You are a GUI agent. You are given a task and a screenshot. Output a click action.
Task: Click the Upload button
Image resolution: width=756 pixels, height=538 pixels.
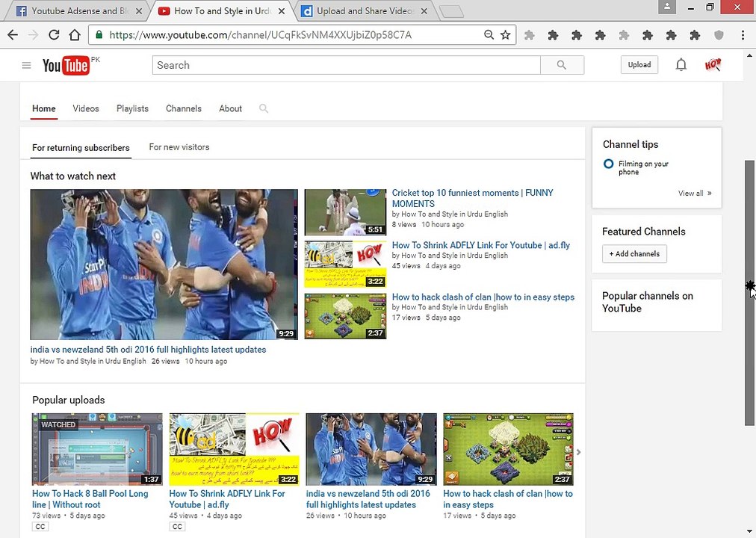click(x=639, y=64)
